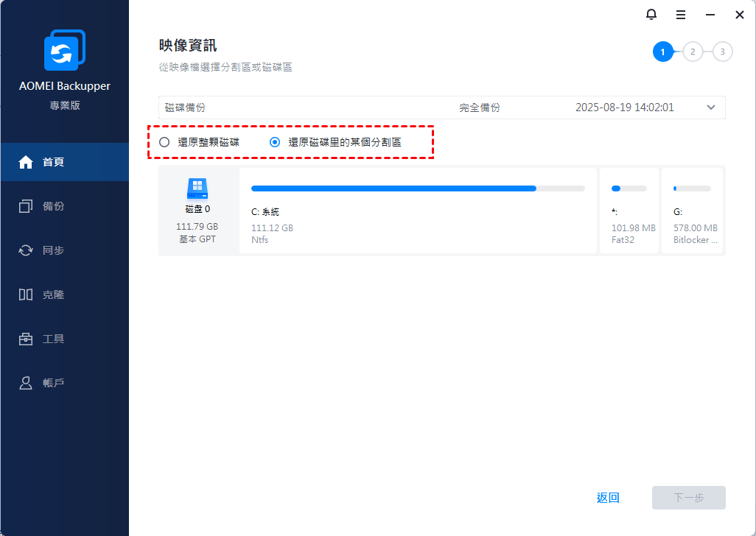The image size is (756, 536).
Task: Click the 磁盤 0 label
Action: (x=197, y=209)
